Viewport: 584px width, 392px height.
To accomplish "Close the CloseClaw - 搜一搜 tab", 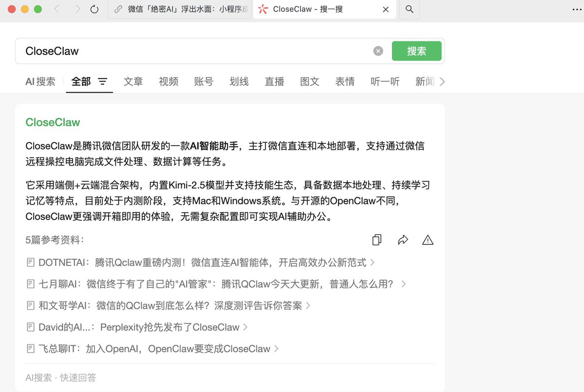I will click(x=386, y=9).
